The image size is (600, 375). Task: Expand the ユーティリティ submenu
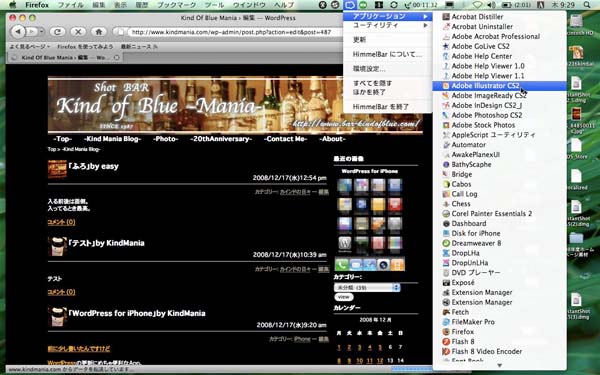[x=388, y=26]
